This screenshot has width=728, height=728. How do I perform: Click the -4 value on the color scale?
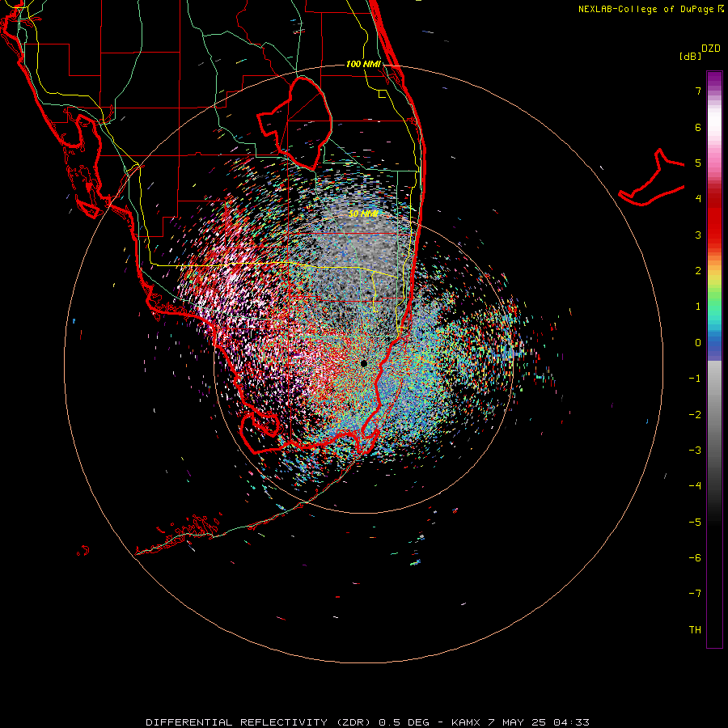(x=695, y=486)
